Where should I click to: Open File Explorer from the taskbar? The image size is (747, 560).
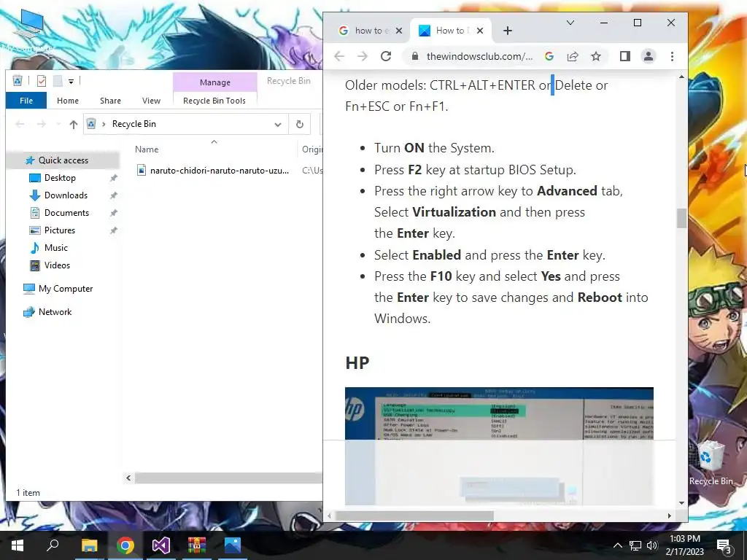coord(89,545)
